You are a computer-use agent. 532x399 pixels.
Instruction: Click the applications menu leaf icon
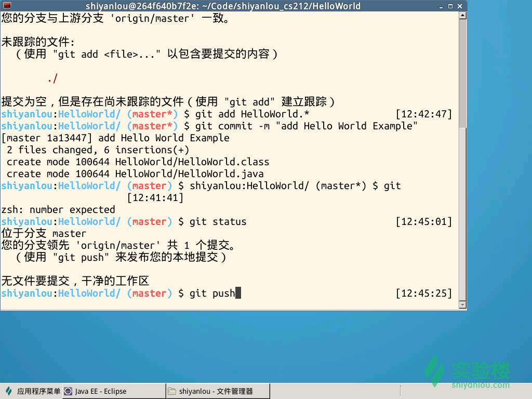click(9, 391)
